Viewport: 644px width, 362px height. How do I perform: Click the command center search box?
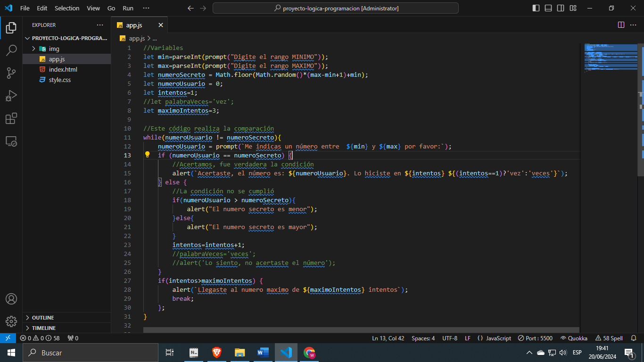tap(335, 8)
